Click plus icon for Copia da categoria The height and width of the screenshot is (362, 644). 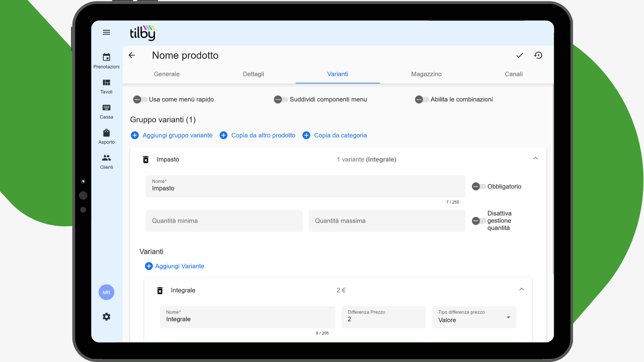coord(306,135)
